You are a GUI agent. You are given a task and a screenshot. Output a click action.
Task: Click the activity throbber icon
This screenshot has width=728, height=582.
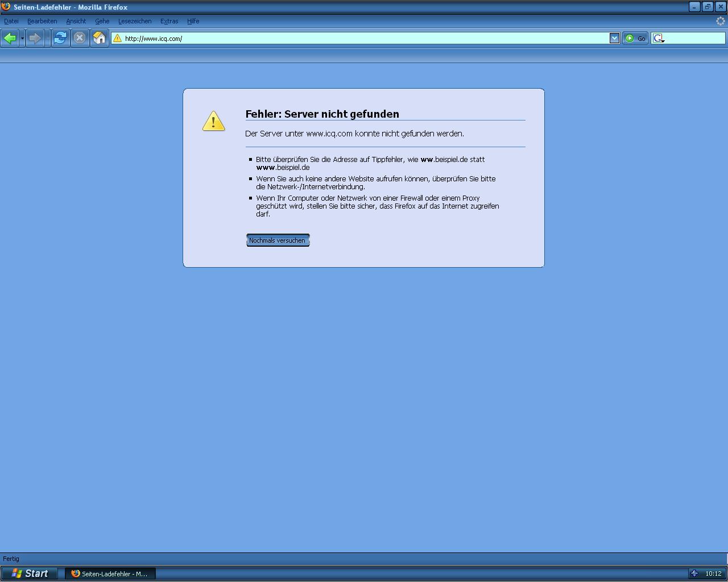point(720,21)
